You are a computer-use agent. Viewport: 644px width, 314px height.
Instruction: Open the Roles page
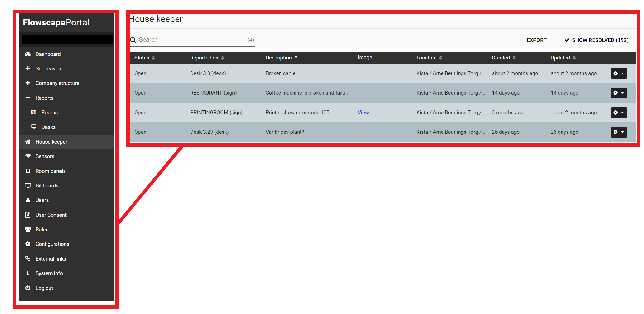tap(42, 230)
